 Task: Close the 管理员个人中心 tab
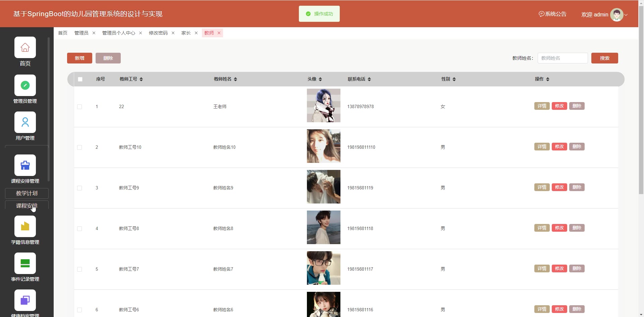141,33
